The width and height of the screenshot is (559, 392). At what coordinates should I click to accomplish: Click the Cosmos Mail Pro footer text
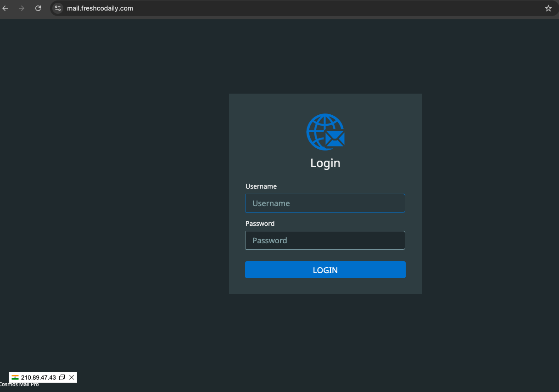19,385
